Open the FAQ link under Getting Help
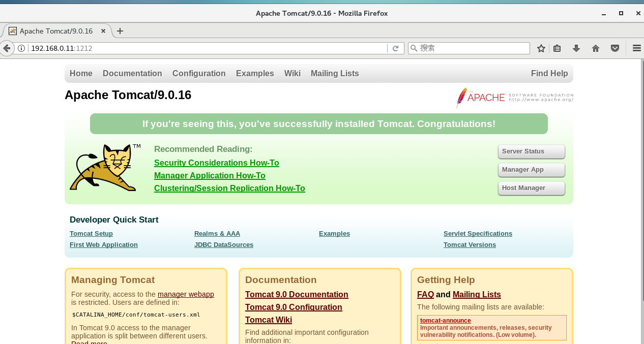 [425, 295]
